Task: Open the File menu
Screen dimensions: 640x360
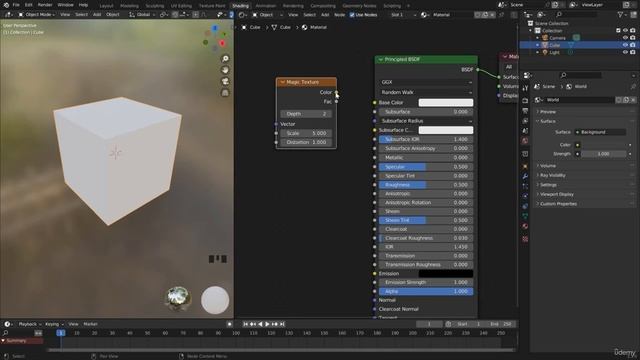Action: [x=16, y=5]
